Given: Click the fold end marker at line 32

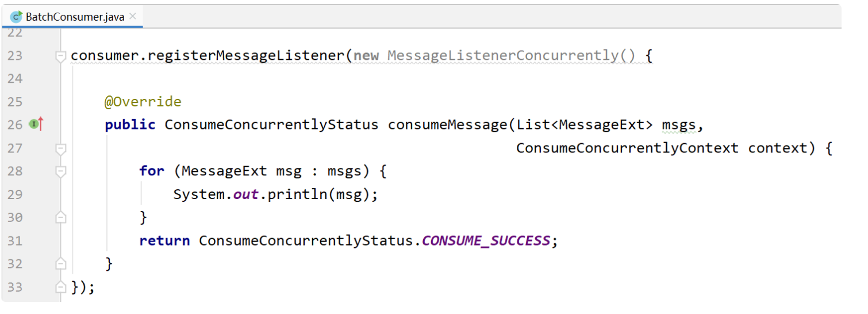Looking at the screenshot, I should point(60,264).
